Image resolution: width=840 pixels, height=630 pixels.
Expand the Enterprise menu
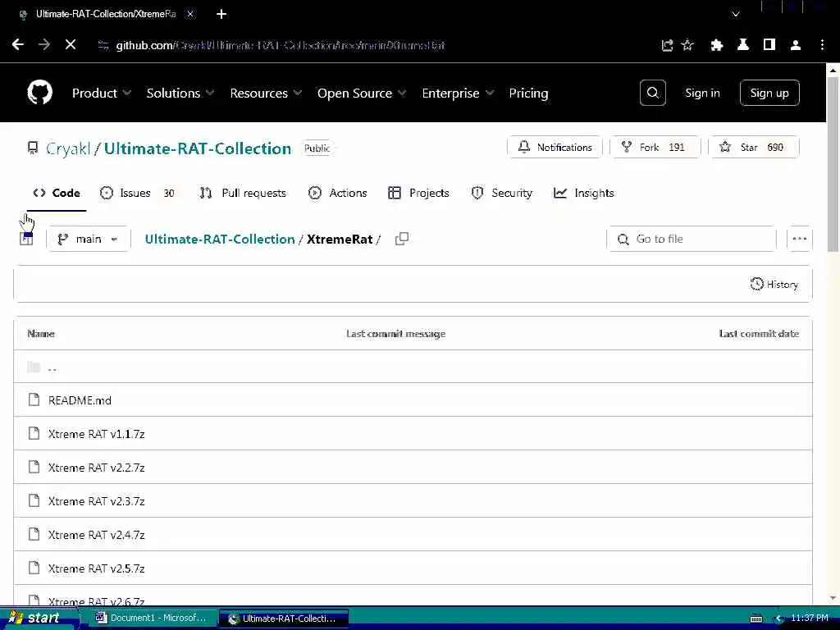point(458,94)
